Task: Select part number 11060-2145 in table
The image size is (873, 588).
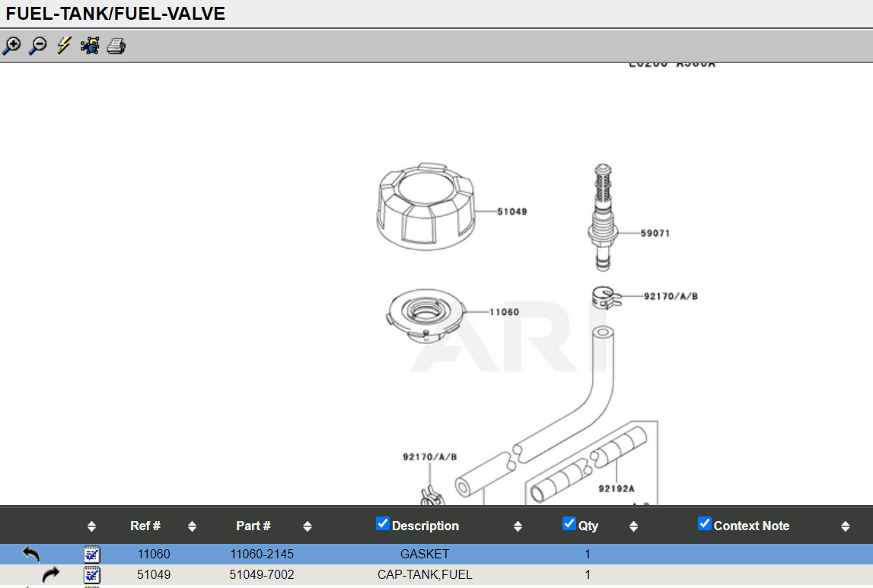Action: point(262,554)
